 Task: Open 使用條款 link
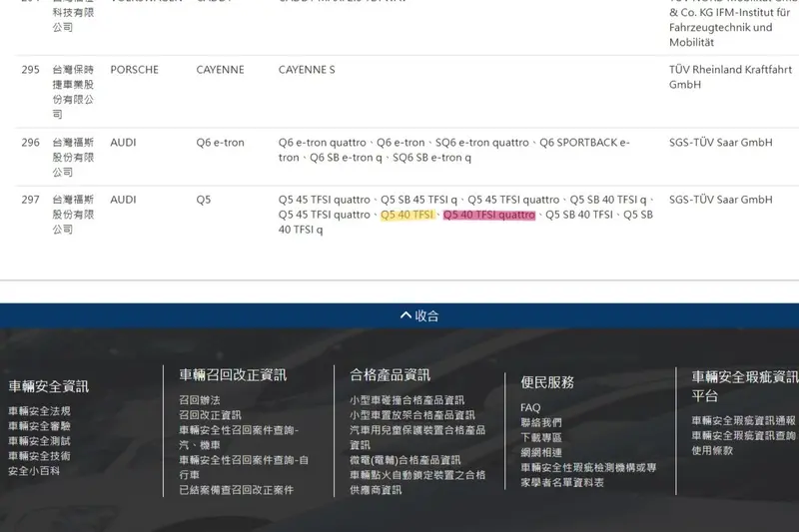tap(712, 450)
